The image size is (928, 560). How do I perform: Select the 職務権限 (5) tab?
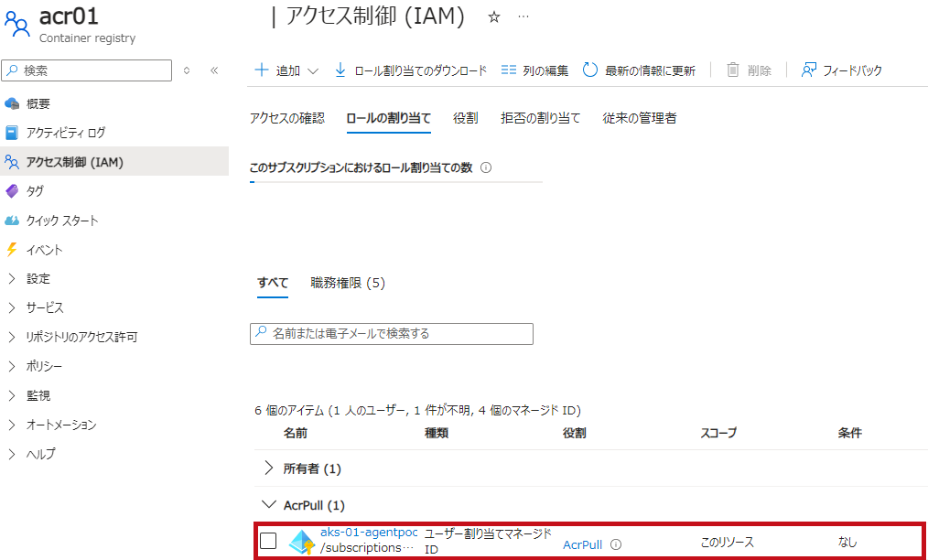pyautogui.click(x=348, y=283)
